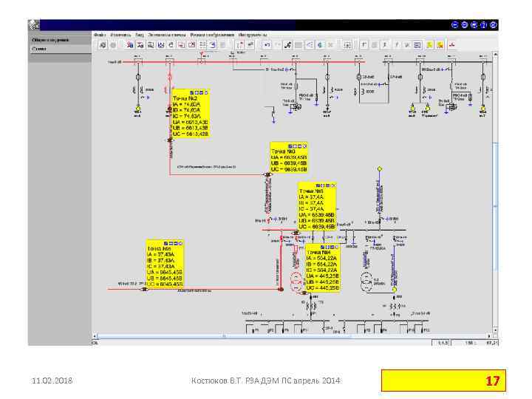Open the Инструменты menu
Viewport: 532px width, 399px height.
253,35
